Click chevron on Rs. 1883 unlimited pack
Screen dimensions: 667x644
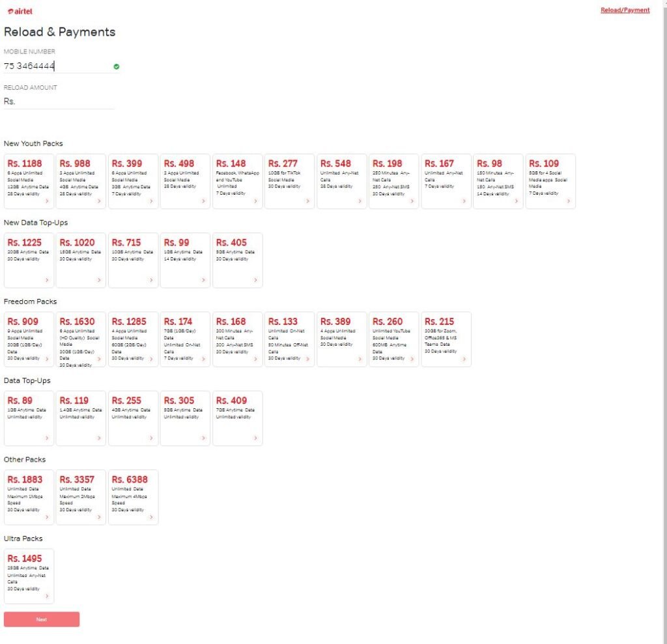point(47,517)
